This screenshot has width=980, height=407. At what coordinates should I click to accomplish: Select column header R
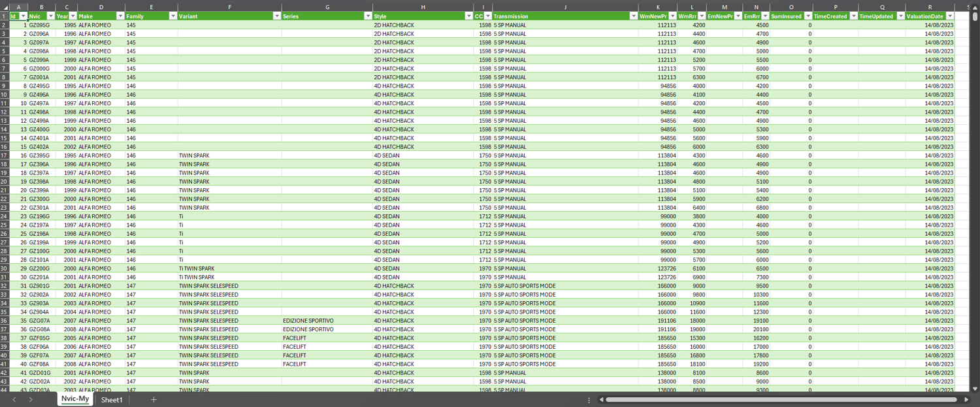(930, 7)
